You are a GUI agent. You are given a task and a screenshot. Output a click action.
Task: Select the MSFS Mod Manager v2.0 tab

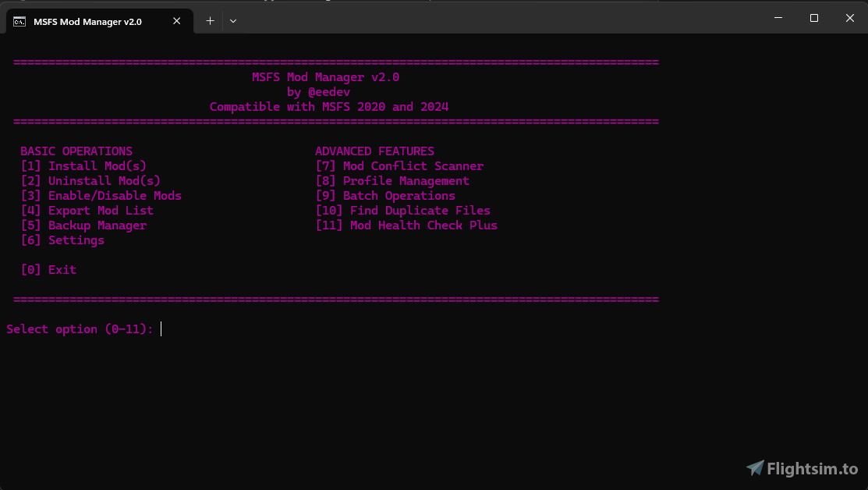pos(86,21)
